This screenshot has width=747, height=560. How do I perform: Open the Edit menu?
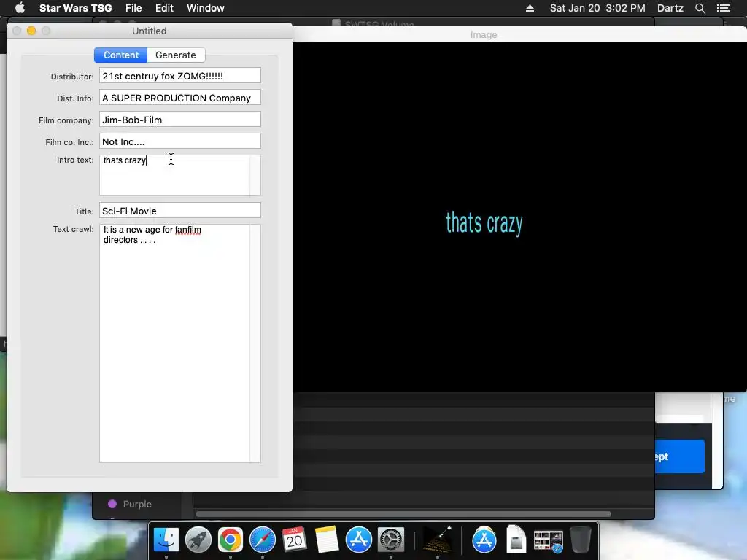click(164, 8)
